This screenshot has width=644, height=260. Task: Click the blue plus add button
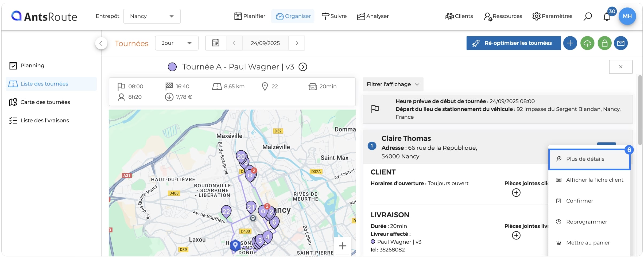(570, 43)
